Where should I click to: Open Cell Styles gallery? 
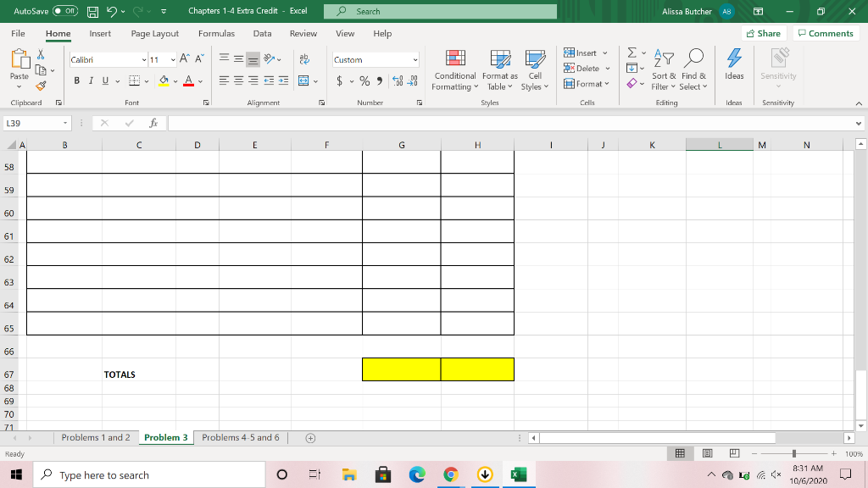(535, 69)
